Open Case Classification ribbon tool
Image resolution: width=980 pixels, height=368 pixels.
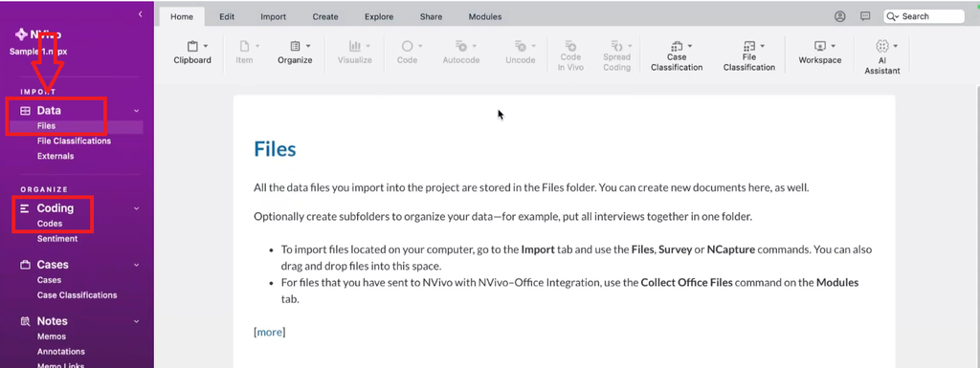pyautogui.click(x=677, y=56)
